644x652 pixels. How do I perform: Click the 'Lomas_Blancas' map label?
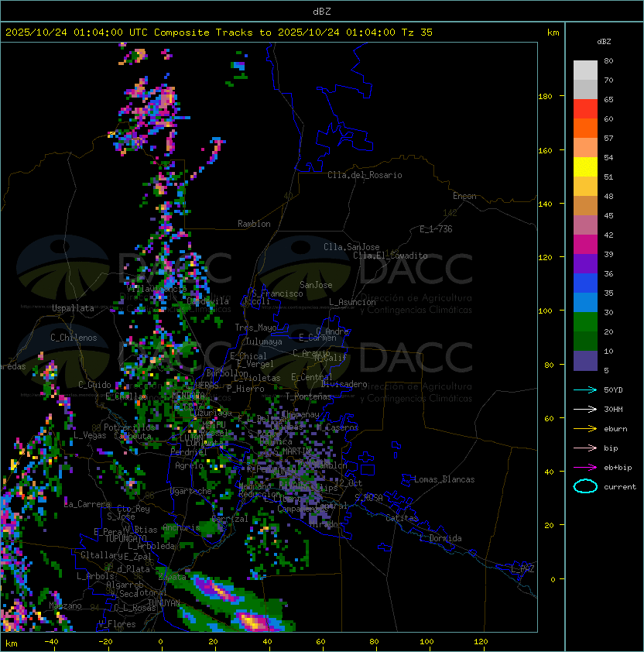pos(444,479)
